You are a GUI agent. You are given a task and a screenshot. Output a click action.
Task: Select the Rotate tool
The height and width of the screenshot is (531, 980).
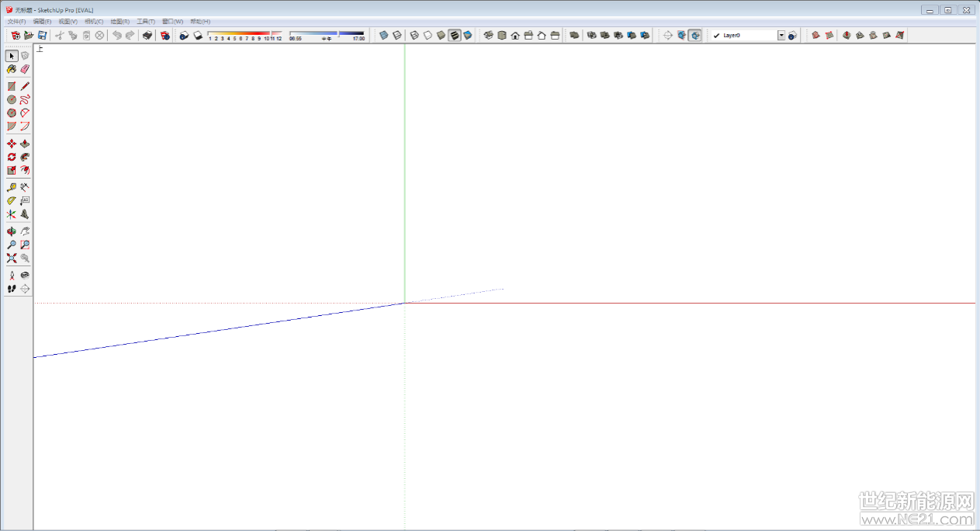tap(12, 157)
